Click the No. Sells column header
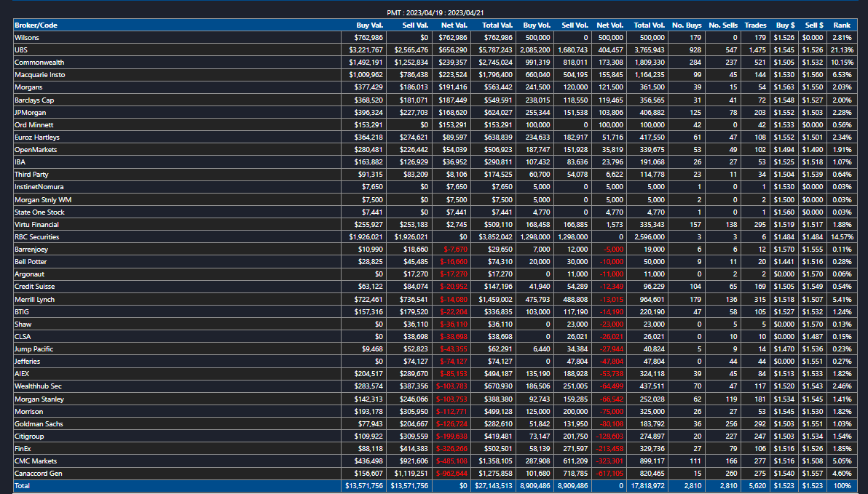868x494 pixels. click(x=723, y=25)
